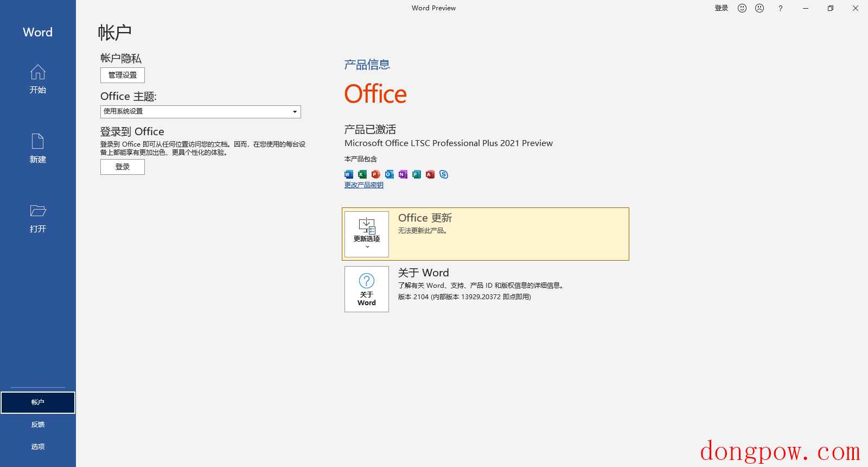Click the Office 更新 heading text

point(425,218)
